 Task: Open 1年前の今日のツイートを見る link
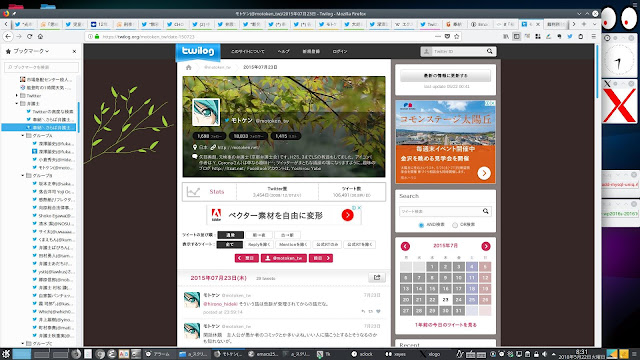pyautogui.click(x=445, y=325)
